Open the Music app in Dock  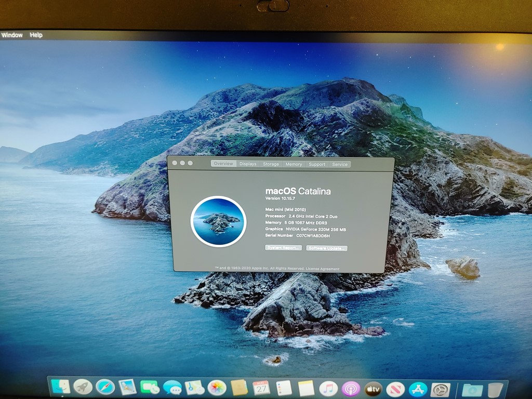coord(328,388)
